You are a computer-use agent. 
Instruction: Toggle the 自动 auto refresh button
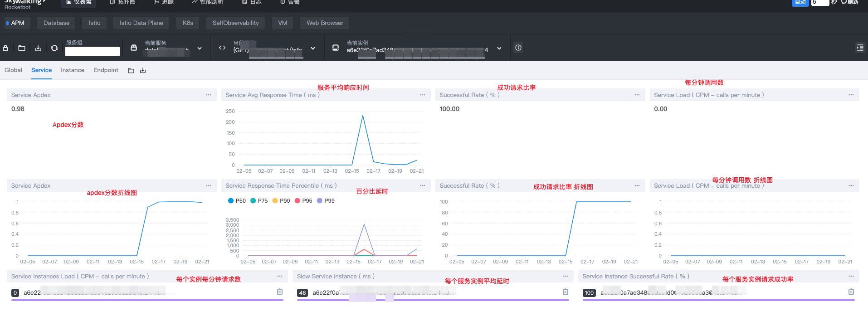(800, 2)
